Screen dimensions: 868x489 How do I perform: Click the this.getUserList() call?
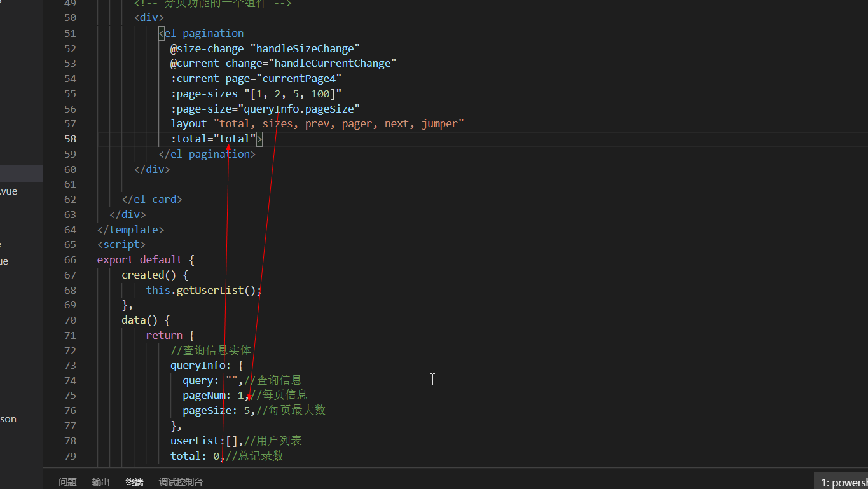click(203, 290)
